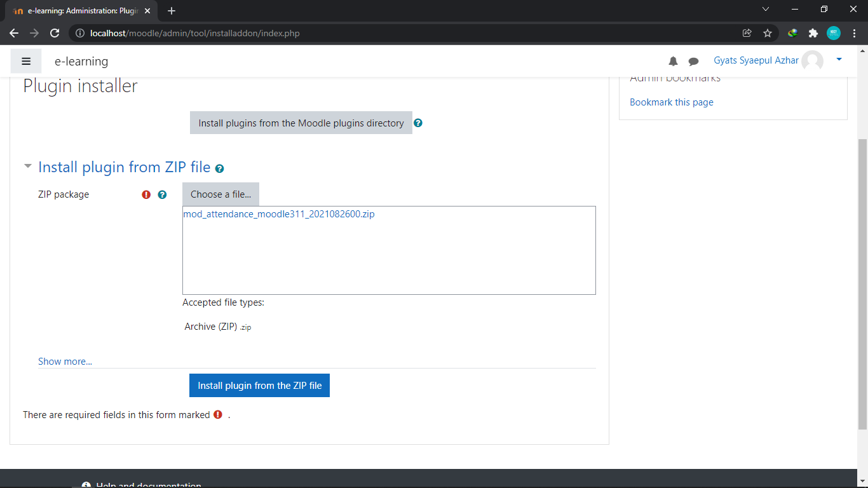Click the required field icon beside ZIP package
The image size is (868, 488).
[146, 194]
